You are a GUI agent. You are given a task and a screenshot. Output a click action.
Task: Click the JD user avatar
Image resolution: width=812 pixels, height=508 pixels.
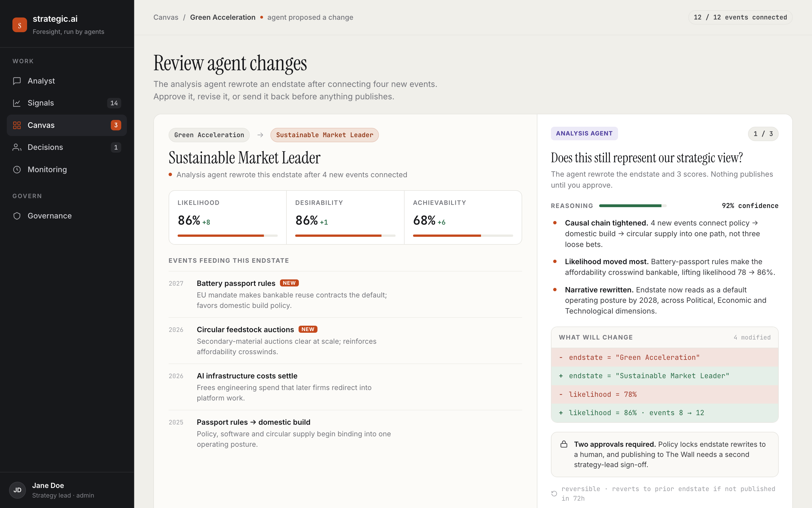pyautogui.click(x=17, y=490)
